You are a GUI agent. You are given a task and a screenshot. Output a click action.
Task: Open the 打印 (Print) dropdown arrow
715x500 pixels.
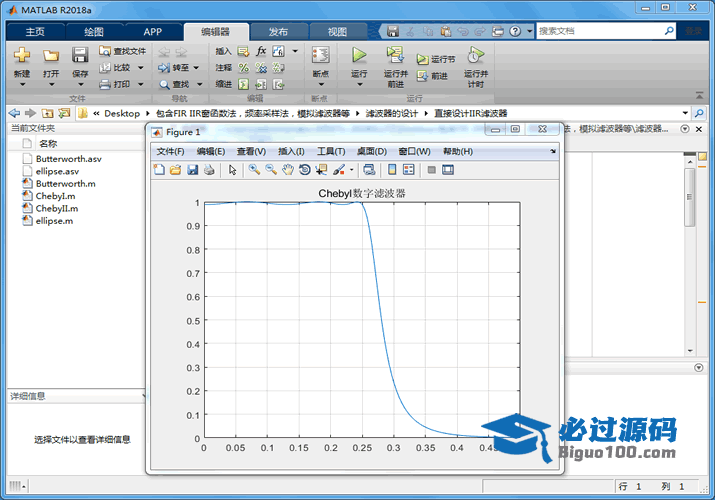pyautogui.click(x=140, y=84)
